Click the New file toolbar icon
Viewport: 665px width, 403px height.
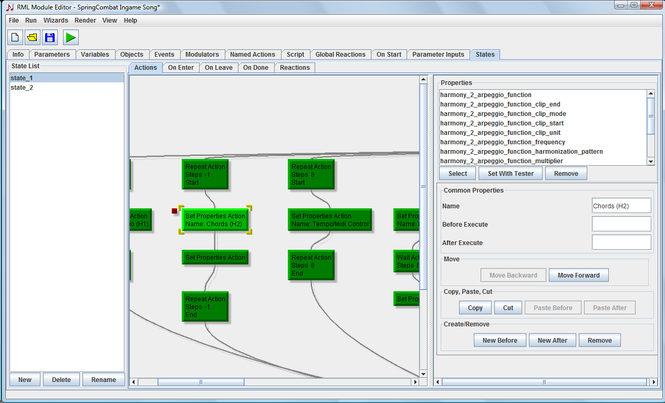coord(16,37)
